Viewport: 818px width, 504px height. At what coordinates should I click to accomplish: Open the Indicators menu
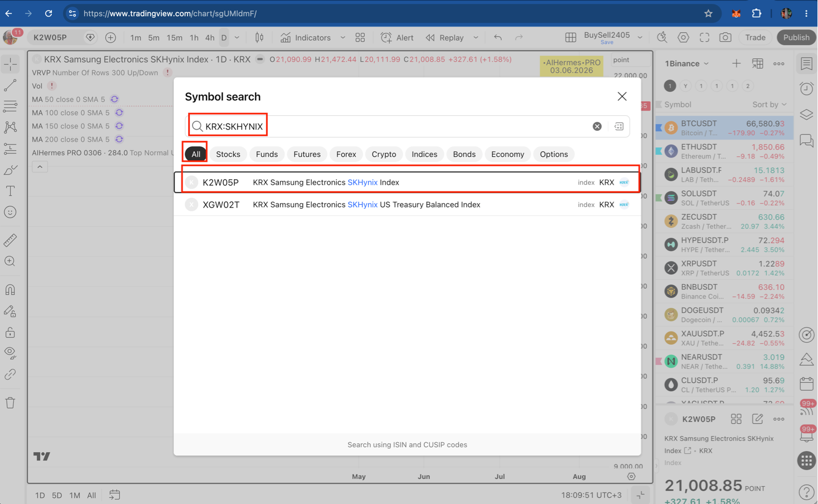pyautogui.click(x=306, y=37)
